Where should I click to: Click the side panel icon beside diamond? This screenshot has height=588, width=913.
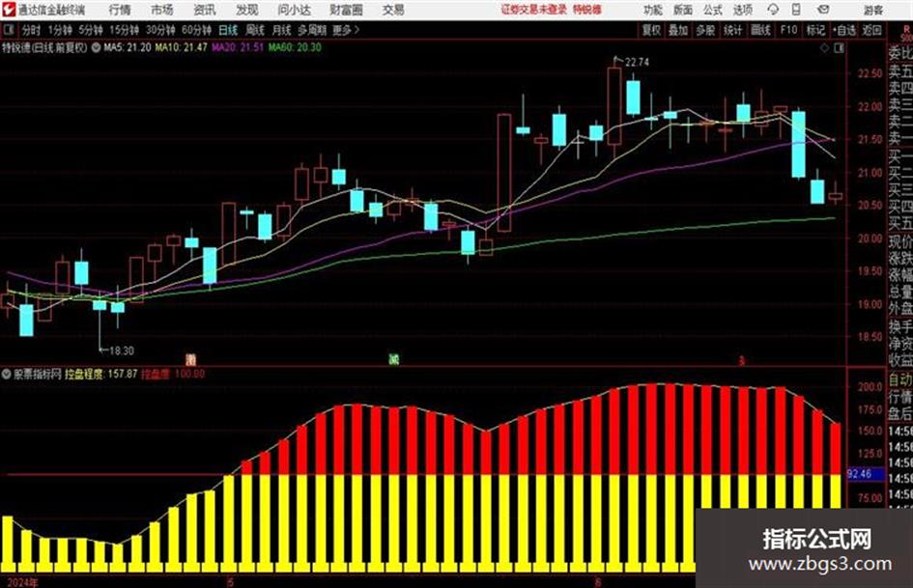click(x=839, y=48)
